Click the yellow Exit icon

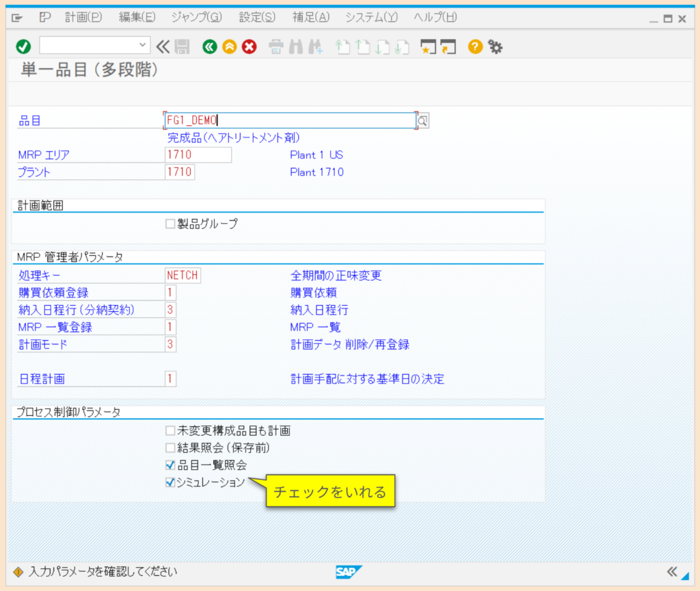230,47
